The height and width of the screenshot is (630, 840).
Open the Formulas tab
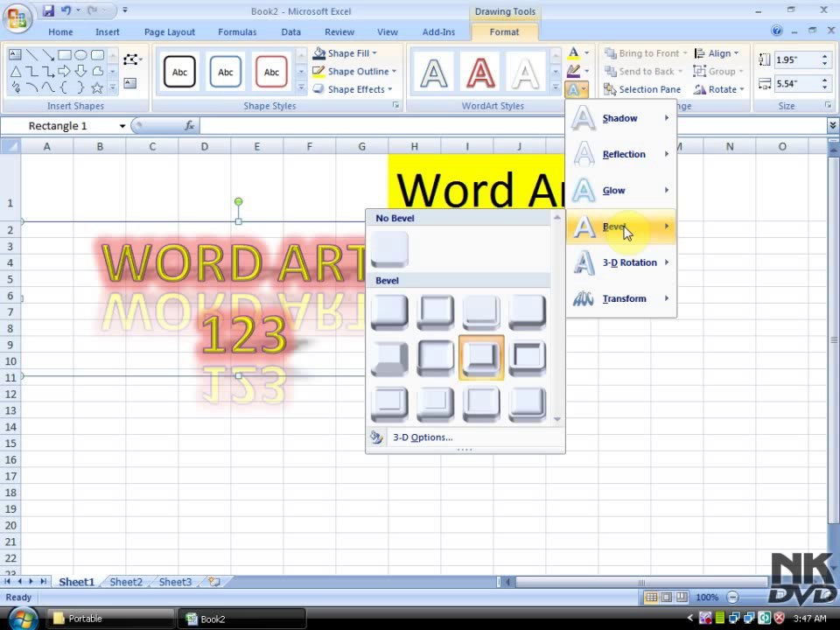237,32
